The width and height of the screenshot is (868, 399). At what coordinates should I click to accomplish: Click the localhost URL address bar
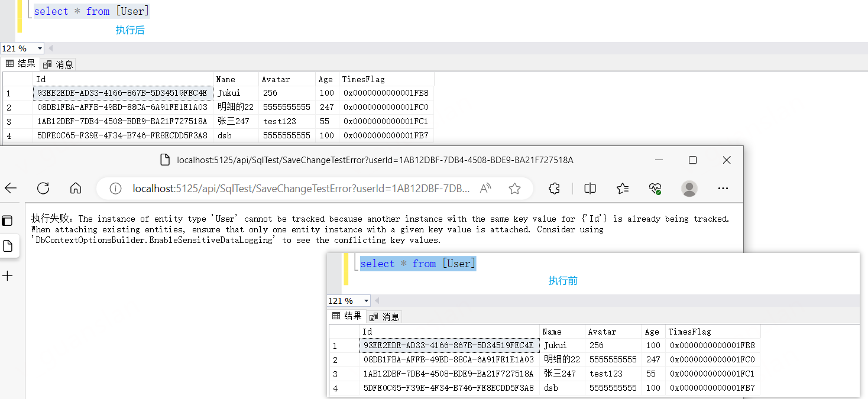coord(302,189)
